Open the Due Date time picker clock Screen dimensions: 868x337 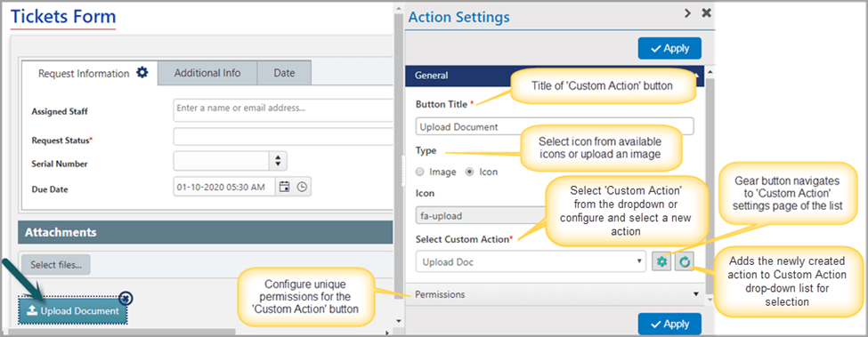point(302,187)
